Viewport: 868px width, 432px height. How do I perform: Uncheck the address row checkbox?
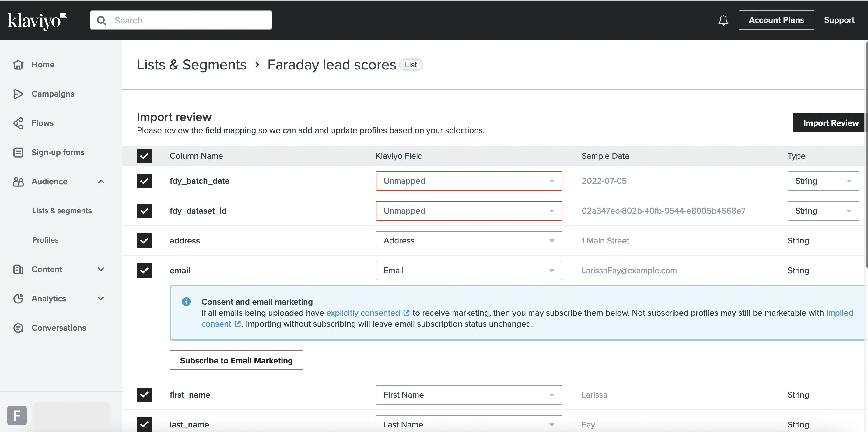click(144, 240)
